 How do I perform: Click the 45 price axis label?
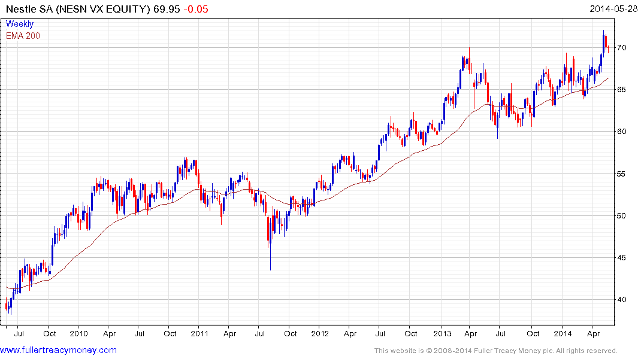621,258
